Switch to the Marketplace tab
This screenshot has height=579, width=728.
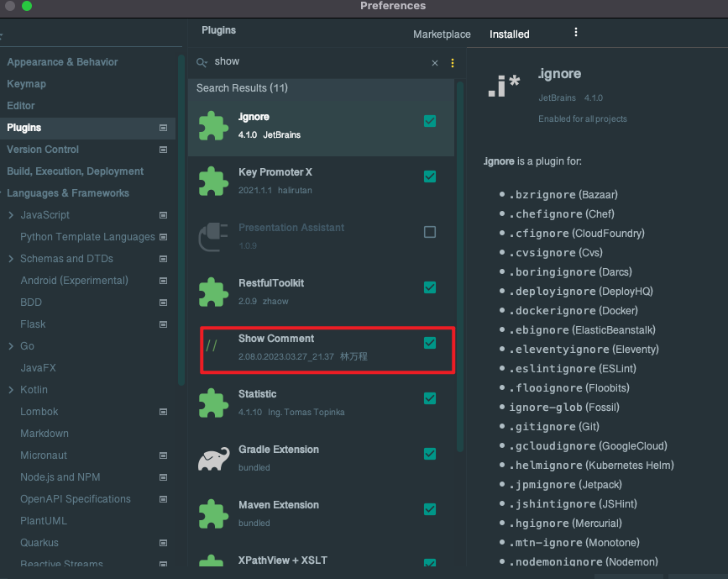pos(442,34)
